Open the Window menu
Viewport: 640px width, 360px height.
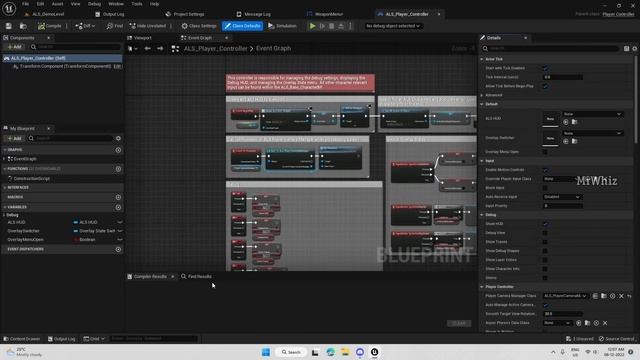click(x=116, y=4)
